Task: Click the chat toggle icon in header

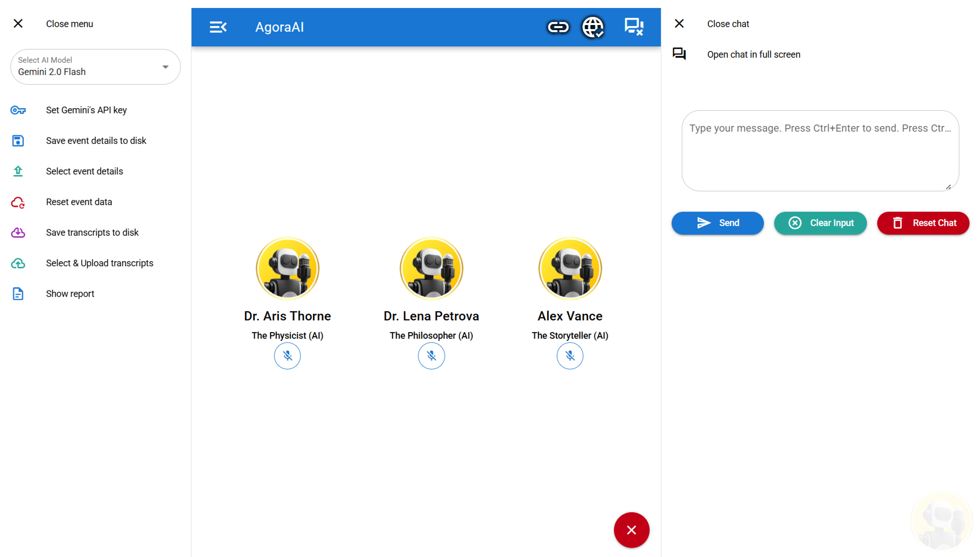Action: [x=633, y=27]
